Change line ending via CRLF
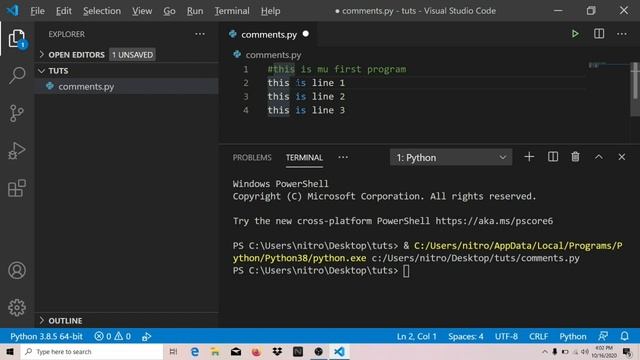 (x=538, y=336)
